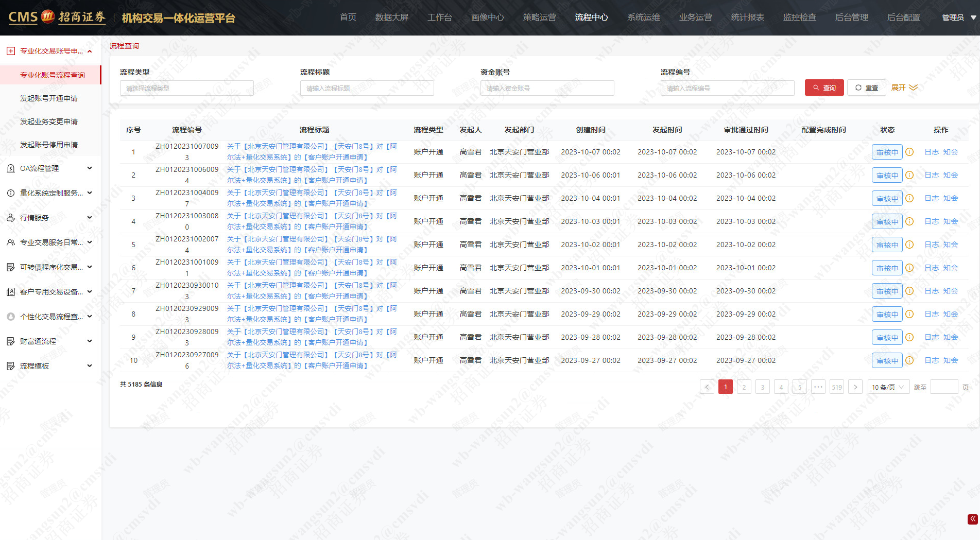Focus the 流程标题 input field
Viewport: 980px width, 540px height.
pos(367,88)
